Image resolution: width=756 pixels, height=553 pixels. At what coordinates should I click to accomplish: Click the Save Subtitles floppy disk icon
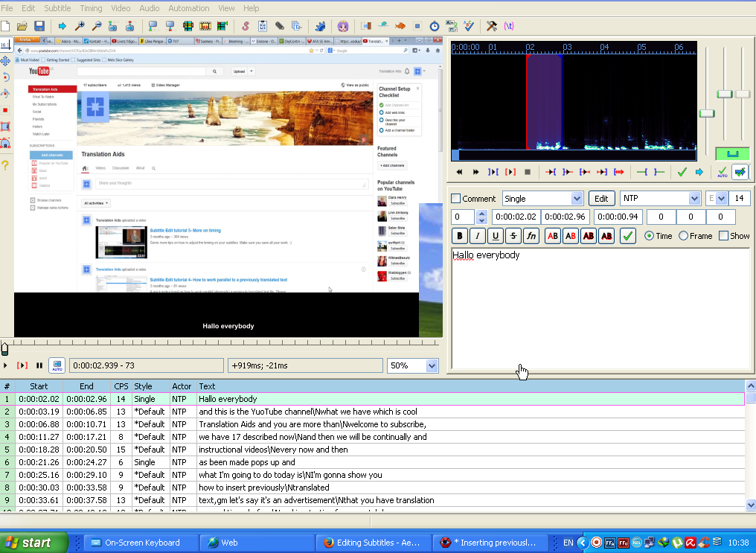(x=39, y=26)
